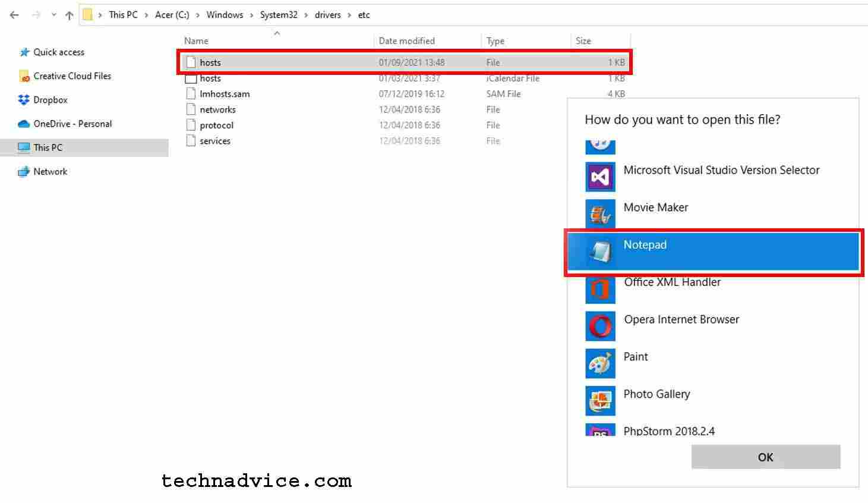
Task: Expand breadcrumb chevron after Windows
Action: (251, 15)
